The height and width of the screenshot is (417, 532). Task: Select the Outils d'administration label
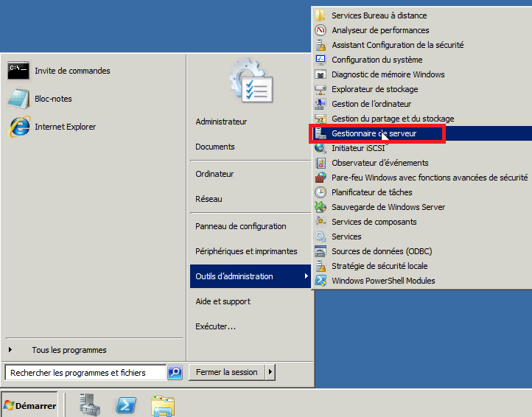[234, 276]
